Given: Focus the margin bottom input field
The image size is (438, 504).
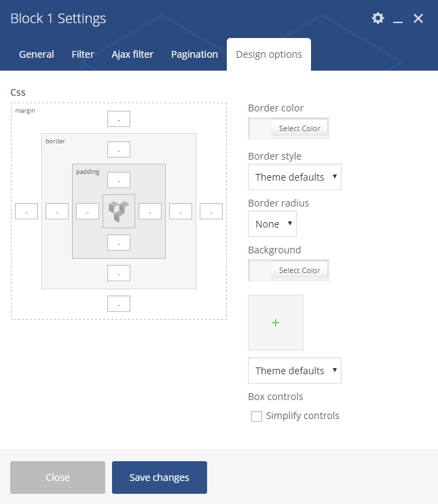Looking at the screenshot, I should [x=119, y=304].
